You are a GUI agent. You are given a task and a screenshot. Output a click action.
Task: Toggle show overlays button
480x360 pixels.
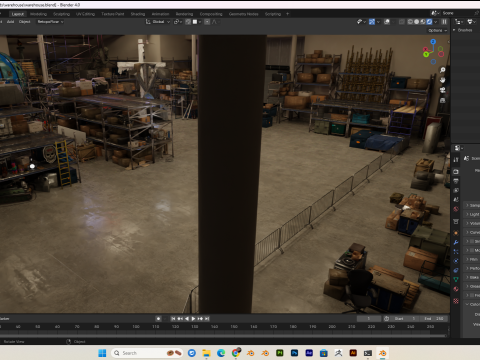click(387, 22)
